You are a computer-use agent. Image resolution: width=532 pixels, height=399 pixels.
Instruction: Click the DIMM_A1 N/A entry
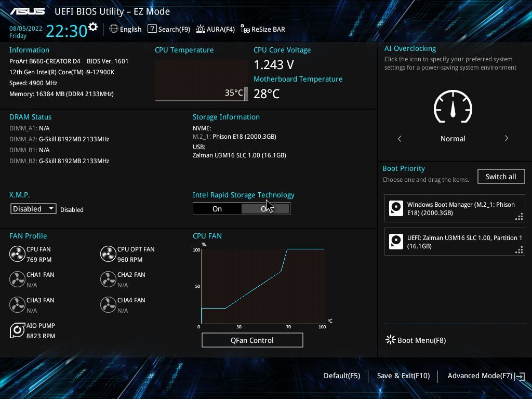tap(30, 128)
